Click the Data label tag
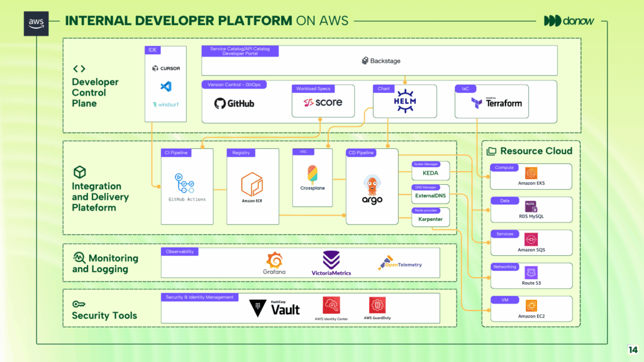 [505, 200]
